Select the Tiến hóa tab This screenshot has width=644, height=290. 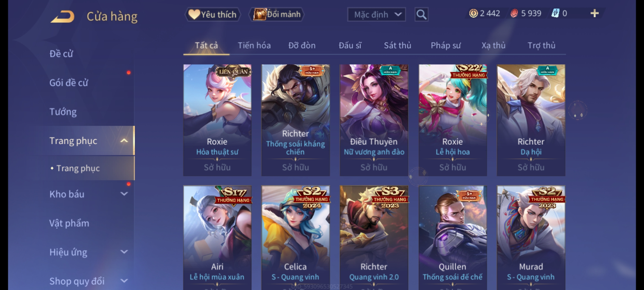point(254,45)
